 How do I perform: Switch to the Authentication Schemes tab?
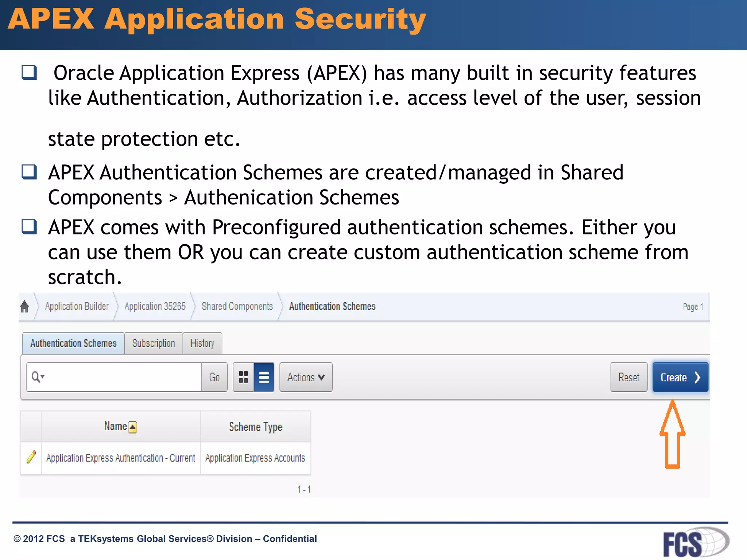click(73, 343)
